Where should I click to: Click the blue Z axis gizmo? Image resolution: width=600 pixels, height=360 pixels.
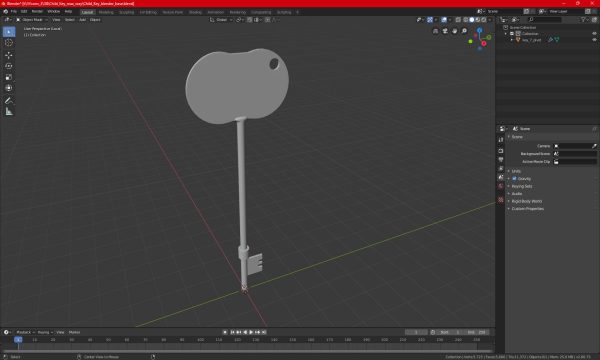(479, 30)
